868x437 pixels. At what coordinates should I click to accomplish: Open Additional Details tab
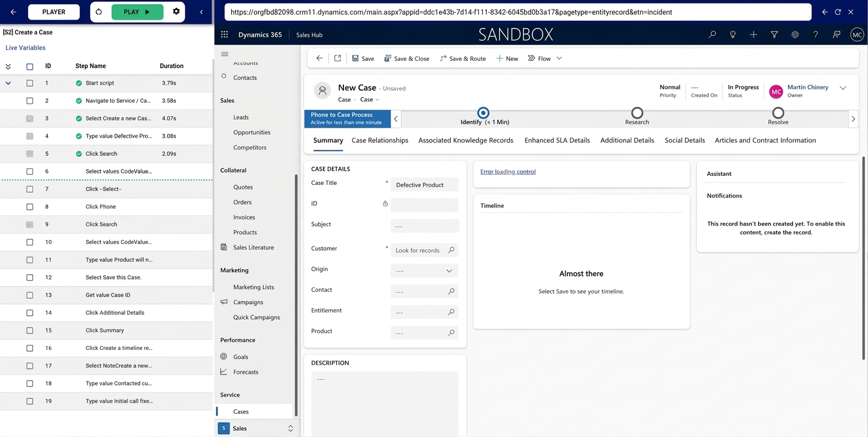coord(627,140)
